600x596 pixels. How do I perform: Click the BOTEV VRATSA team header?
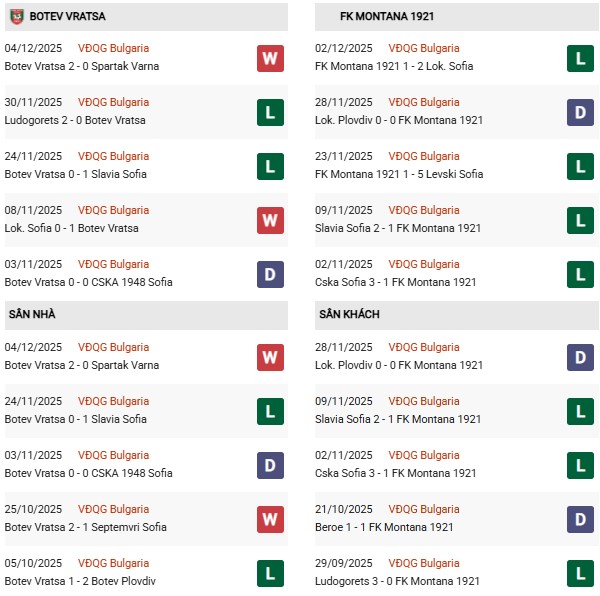click(68, 16)
